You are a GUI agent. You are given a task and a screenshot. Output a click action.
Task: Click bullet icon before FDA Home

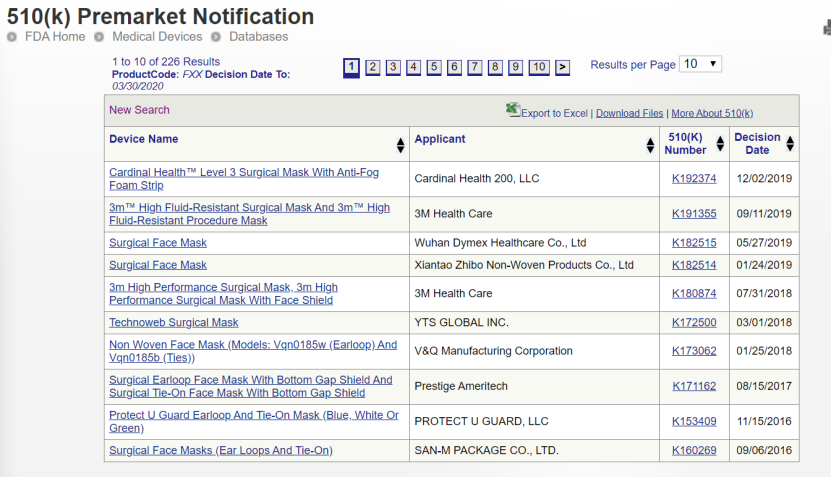[x=12, y=37]
